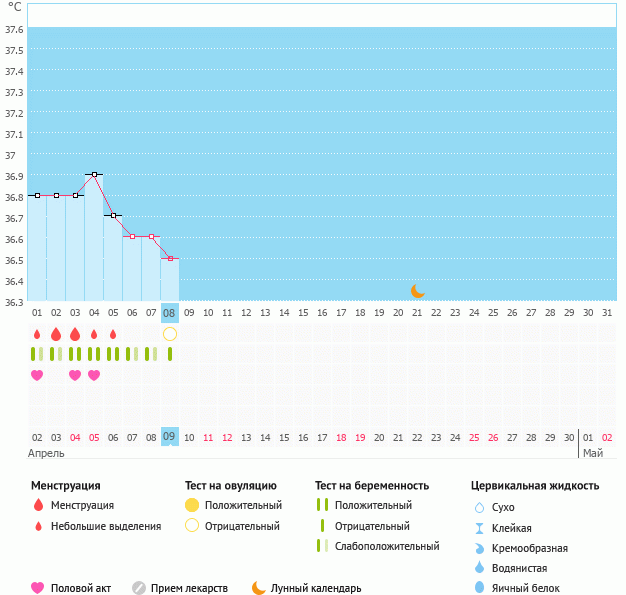Click the yellow positive ovulation test legend icon

click(x=193, y=506)
